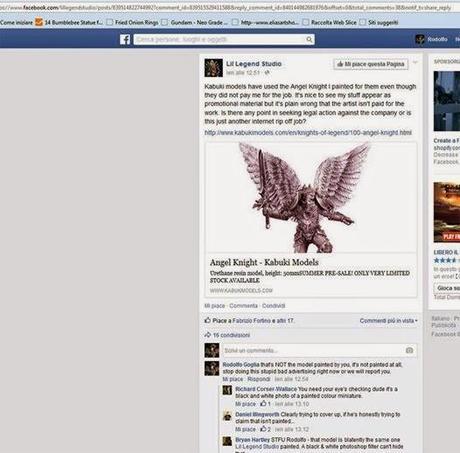Open Rodolfo profile avatar in header
Screen dimensions: 460x453
[420, 39]
